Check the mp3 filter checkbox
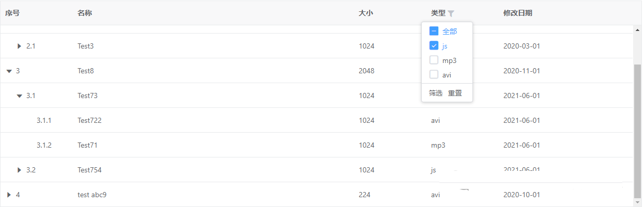 click(434, 60)
